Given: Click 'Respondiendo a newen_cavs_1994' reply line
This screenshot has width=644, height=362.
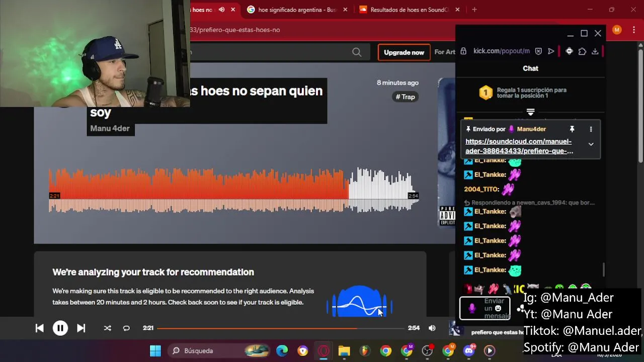Looking at the screenshot, I should click(x=529, y=203).
